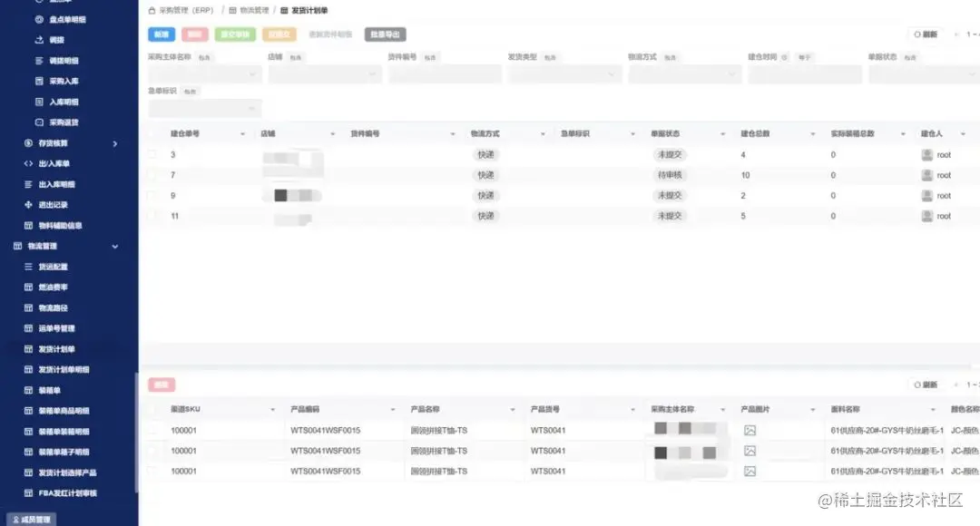The image size is (980, 526).
Task: Click the green 提交审核 button
Action: tap(235, 34)
